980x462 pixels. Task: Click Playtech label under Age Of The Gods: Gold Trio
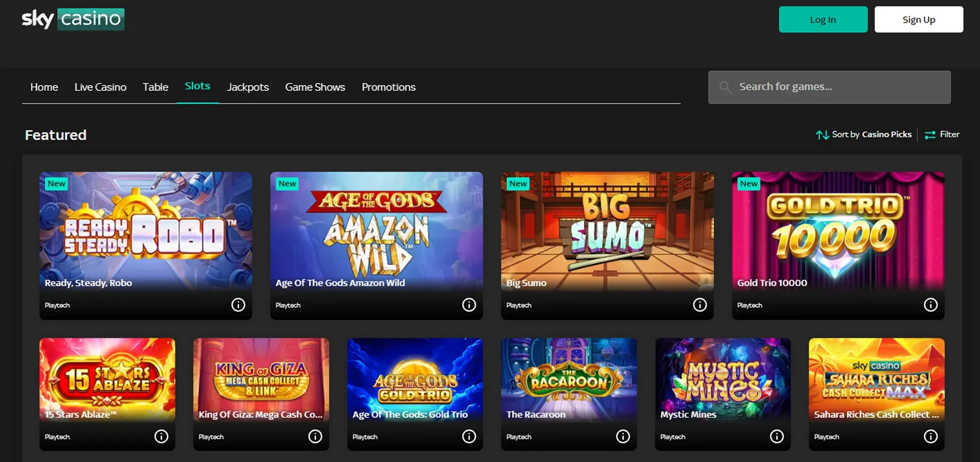(365, 437)
